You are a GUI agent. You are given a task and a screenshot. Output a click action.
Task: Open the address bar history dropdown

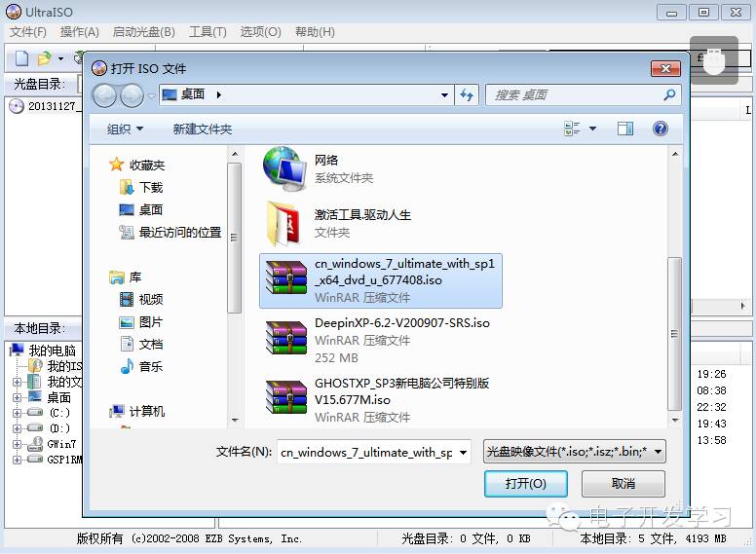tap(444, 94)
